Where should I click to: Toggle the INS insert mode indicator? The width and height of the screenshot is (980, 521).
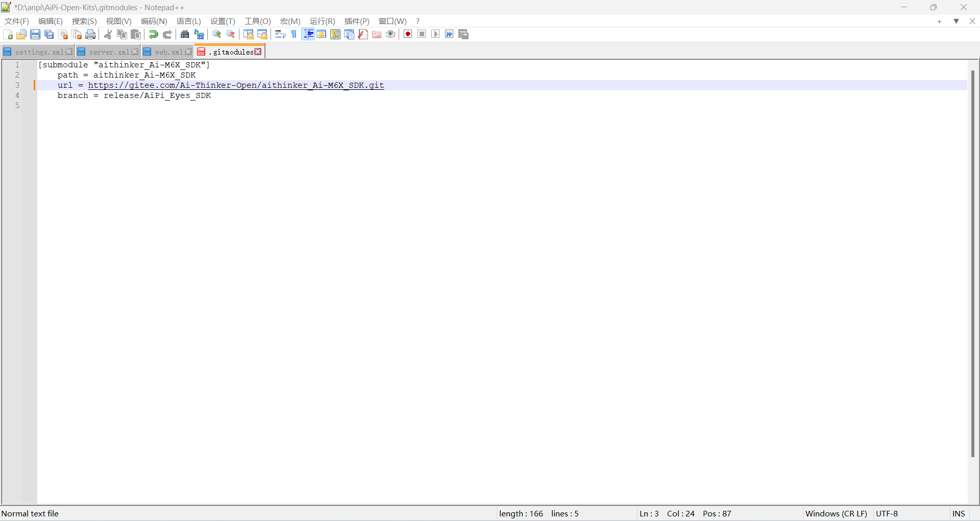(x=959, y=514)
